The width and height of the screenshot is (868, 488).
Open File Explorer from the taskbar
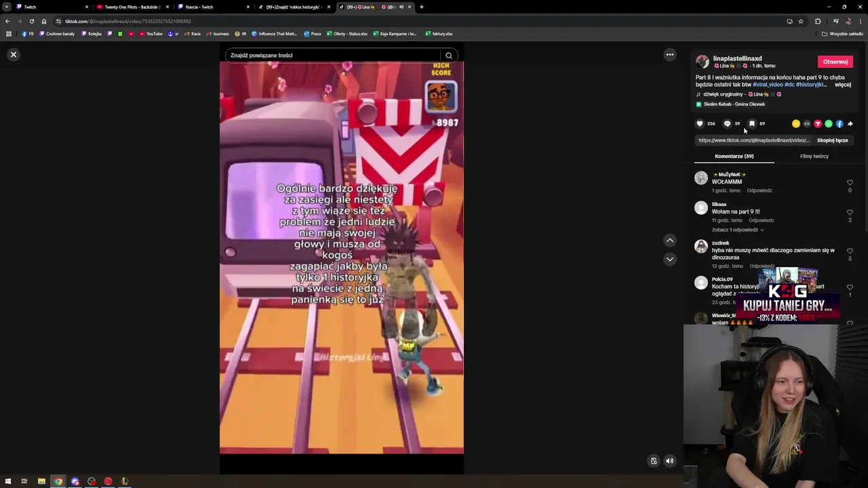click(x=41, y=481)
